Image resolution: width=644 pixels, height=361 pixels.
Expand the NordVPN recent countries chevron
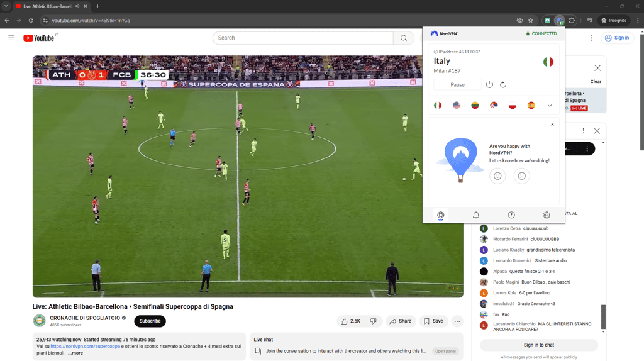(550, 106)
